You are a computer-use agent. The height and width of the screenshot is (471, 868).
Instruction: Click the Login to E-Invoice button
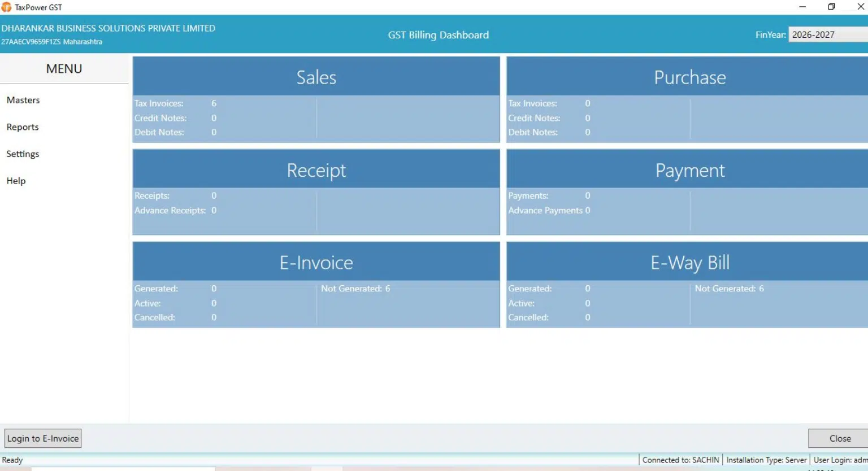43,438
